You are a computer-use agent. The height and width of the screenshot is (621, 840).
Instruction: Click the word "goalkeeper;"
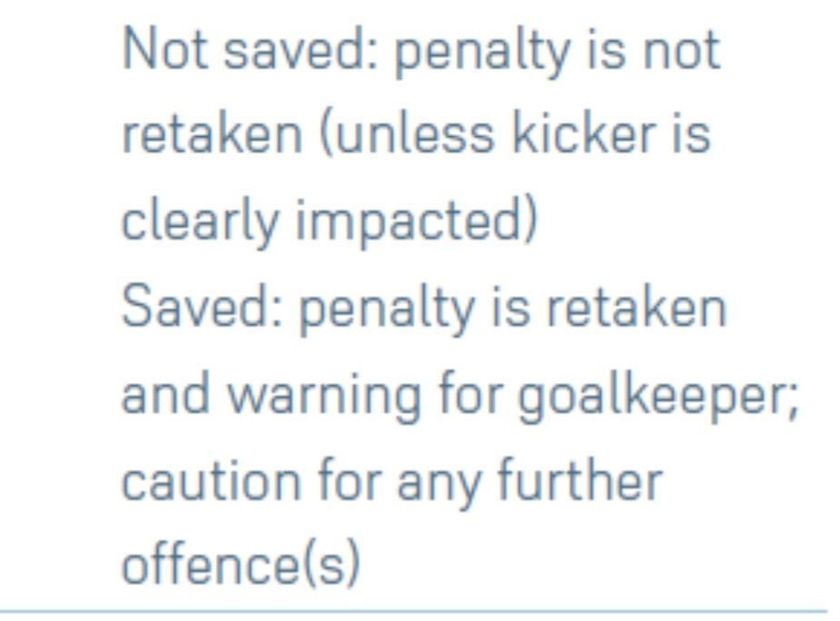(658, 397)
